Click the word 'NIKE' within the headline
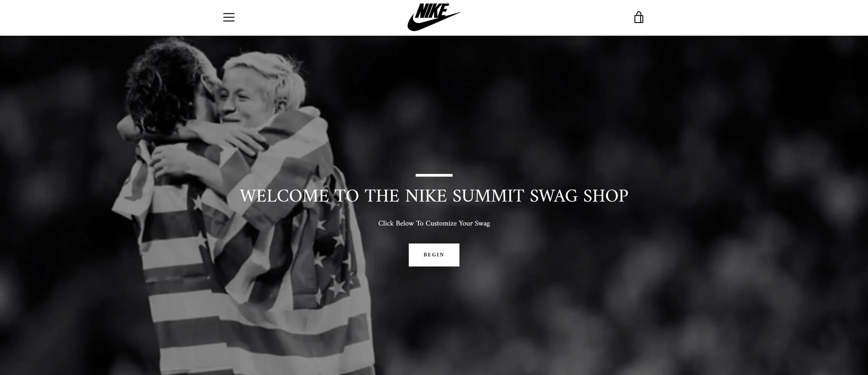The height and width of the screenshot is (375, 868). 426,196
